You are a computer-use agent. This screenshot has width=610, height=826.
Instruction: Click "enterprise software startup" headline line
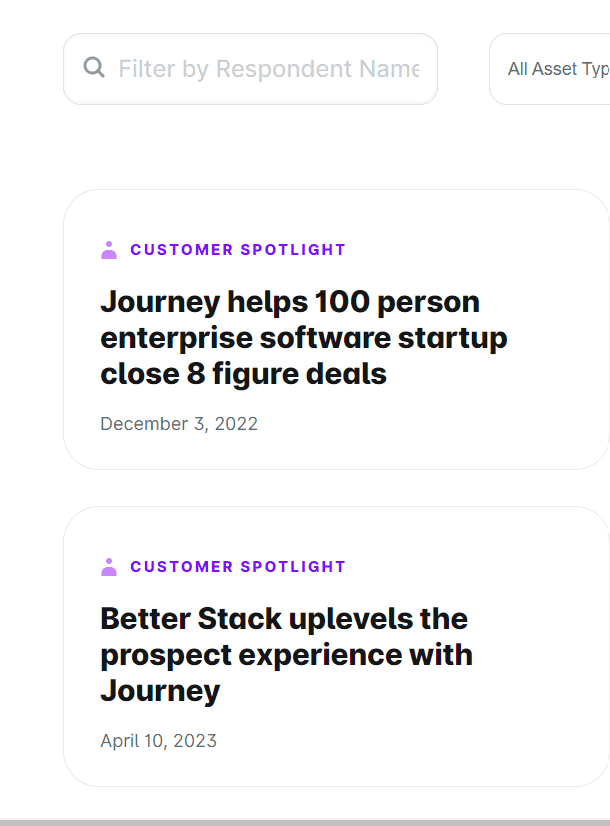tap(304, 338)
